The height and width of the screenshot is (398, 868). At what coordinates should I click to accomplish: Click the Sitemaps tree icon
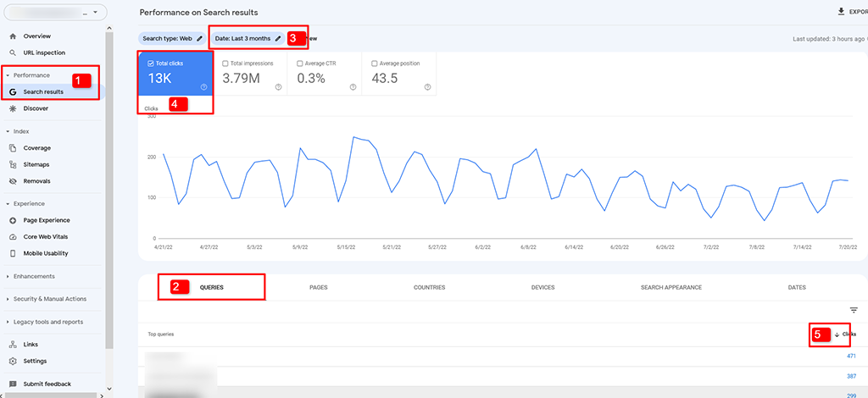click(13, 165)
